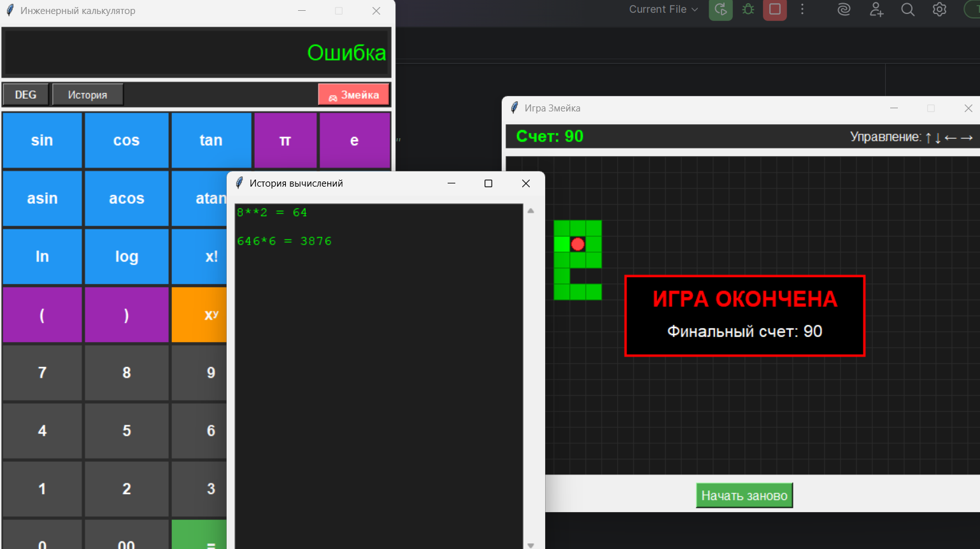Click the log button
Viewport: 980px width, 549px height.
tap(126, 256)
